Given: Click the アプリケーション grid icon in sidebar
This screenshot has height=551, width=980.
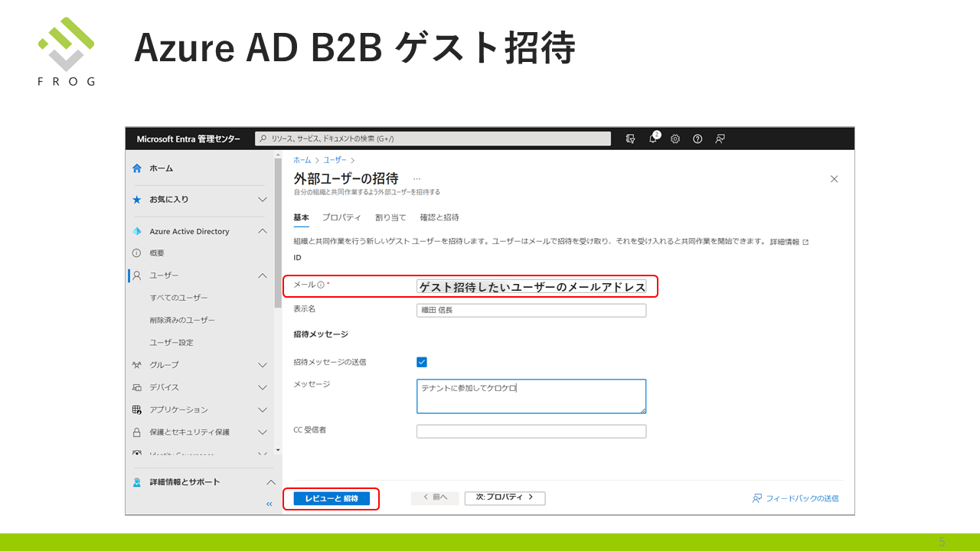Looking at the screenshot, I should tap(137, 409).
